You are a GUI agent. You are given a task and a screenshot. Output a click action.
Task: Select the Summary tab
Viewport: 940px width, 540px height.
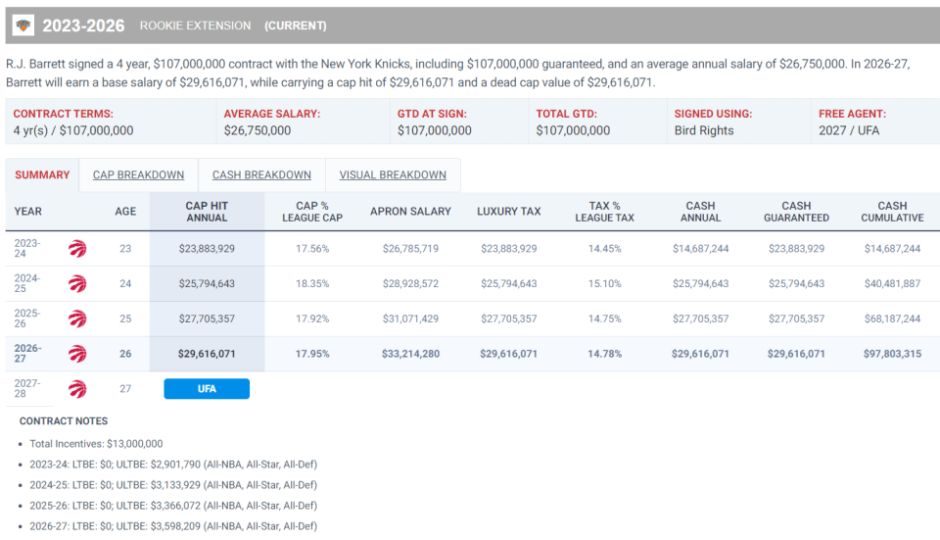[42, 175]
